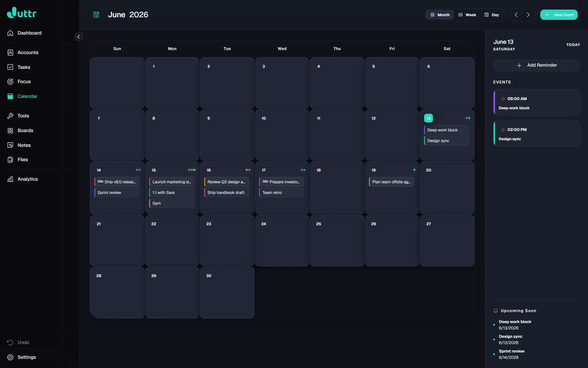Switch to Week view
This screenshot has width=588, height=368.
tap(467, 15)
